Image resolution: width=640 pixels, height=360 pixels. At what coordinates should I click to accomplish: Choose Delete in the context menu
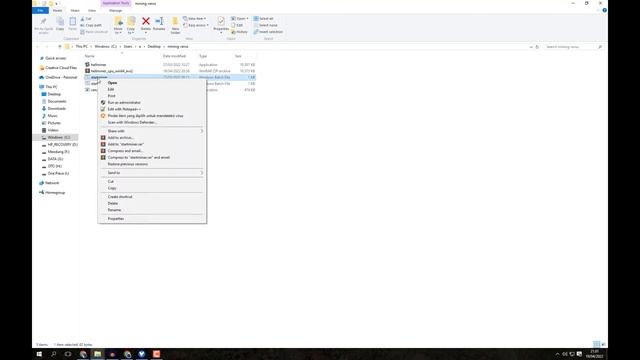(152, 203)
